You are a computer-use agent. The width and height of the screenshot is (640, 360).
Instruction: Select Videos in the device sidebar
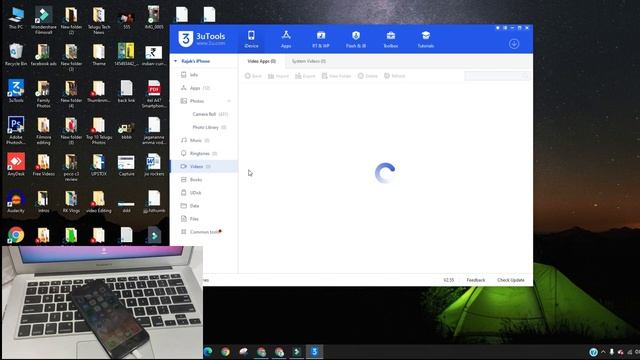(204, 166)
